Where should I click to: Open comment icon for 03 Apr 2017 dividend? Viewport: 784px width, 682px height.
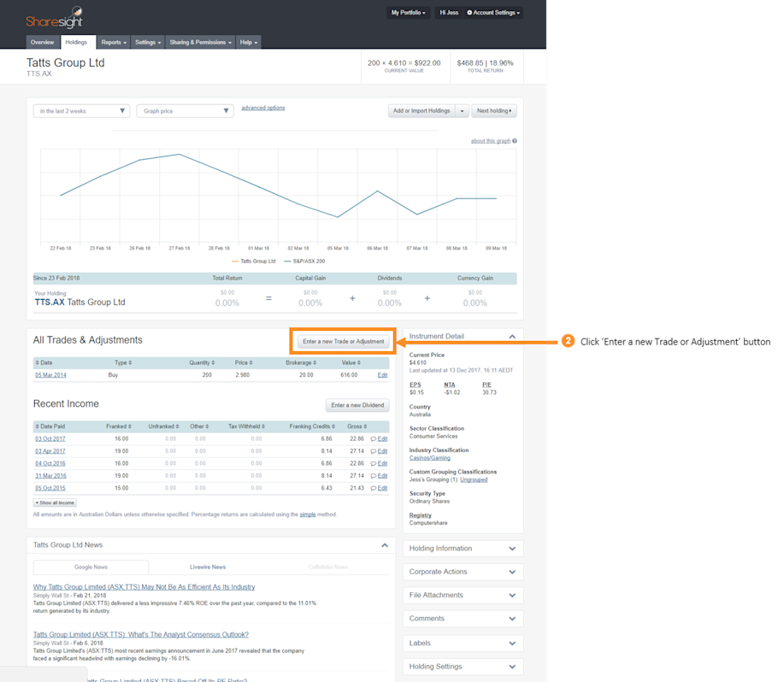click(373, 451)
